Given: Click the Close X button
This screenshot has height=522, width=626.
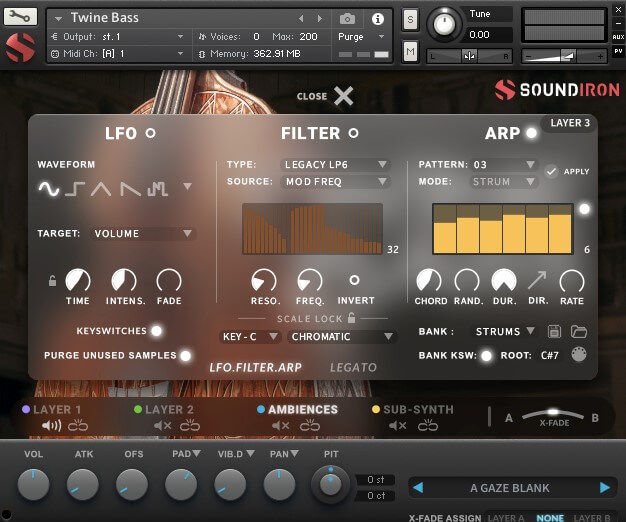Looking at the screenshot, I should [x=343, y=96].
